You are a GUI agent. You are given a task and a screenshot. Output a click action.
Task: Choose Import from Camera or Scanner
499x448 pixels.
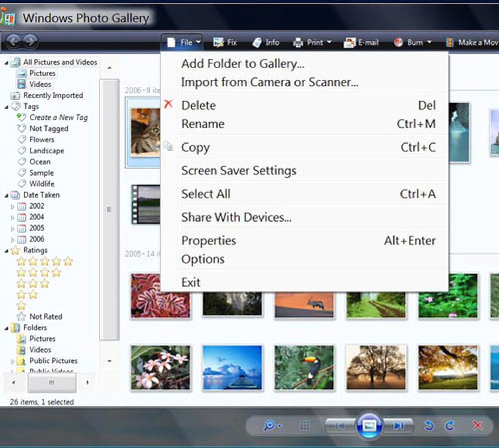(270, 82)
